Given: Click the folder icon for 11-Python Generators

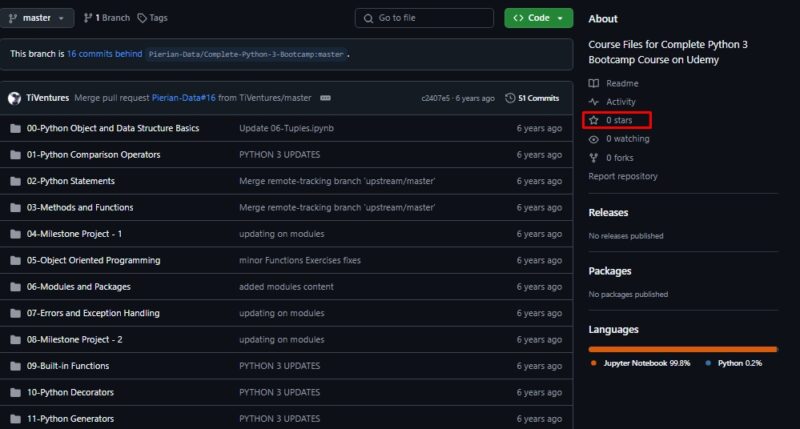Looking at the screenshot, I should 15,419.
